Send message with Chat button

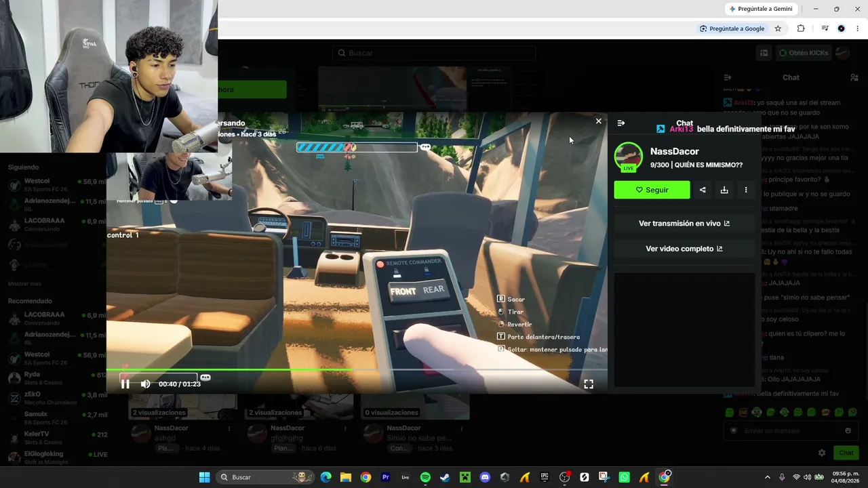pos(846,453)
